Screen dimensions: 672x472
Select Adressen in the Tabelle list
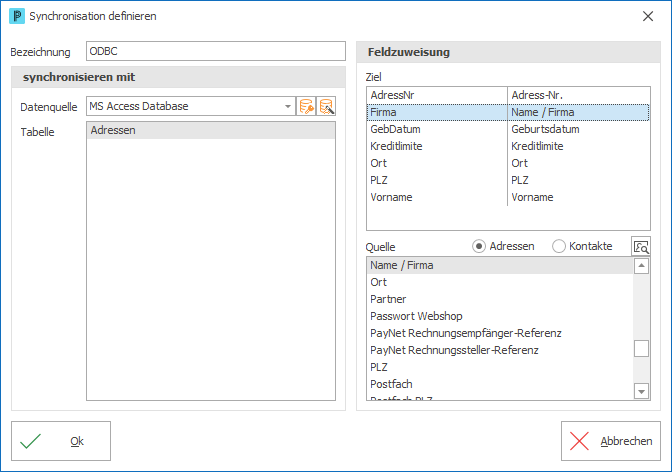tap(211, 130)
